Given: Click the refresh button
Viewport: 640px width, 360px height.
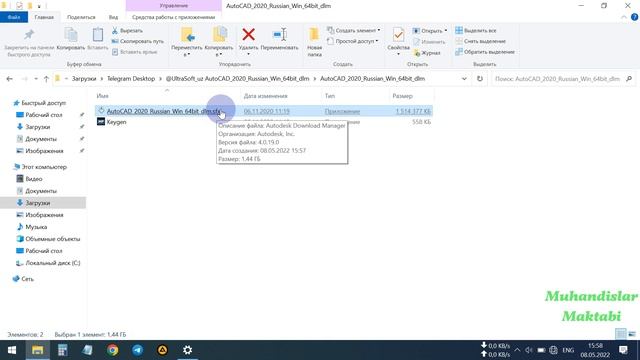Looking at the screenshot, I should click(x=480, y=79).
